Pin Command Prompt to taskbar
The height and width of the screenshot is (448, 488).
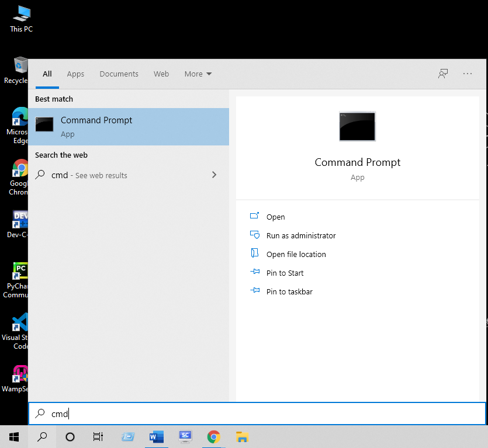click(289, 291)
